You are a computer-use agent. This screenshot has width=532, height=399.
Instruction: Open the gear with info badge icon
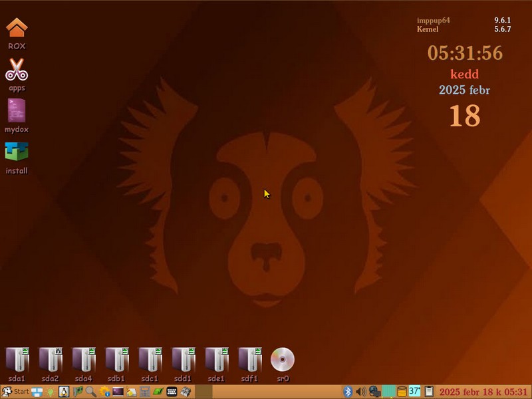coord(104,392)
